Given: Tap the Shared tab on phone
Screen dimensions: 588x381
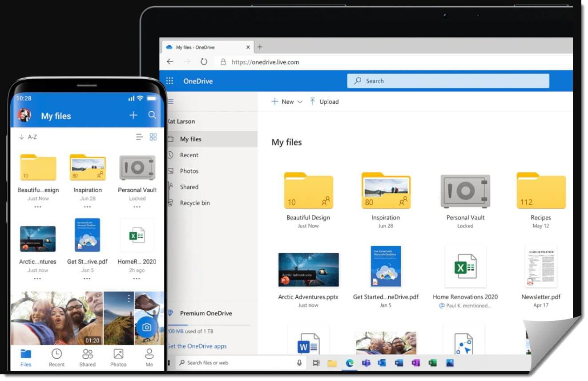Looking at the screenshot, I should click(x=88, y=358).
